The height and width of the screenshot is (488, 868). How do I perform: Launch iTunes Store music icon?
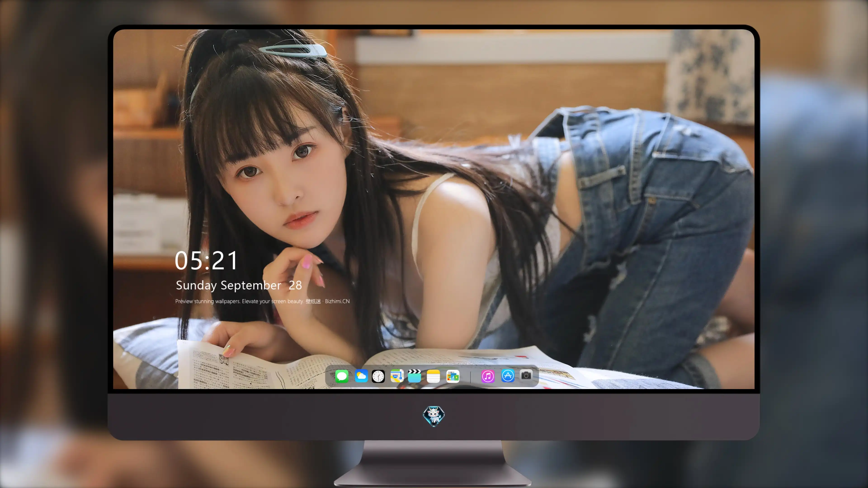(488, 376)
